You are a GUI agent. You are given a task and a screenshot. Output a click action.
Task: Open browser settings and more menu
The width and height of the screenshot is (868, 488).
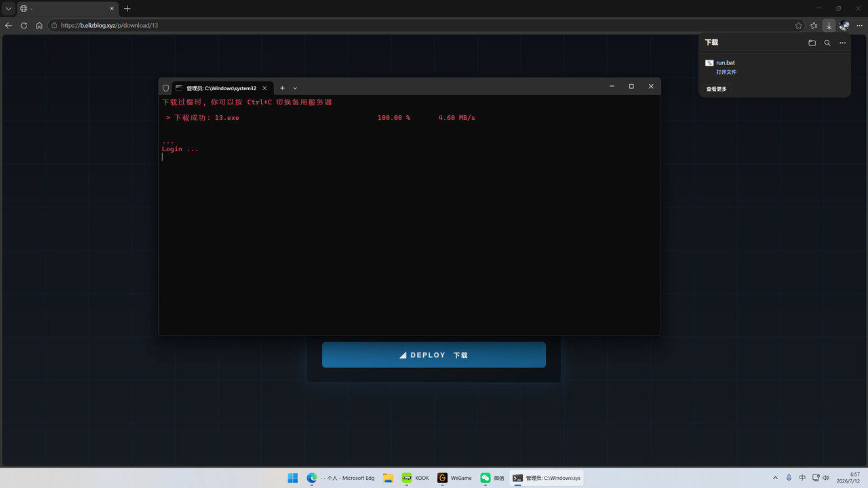pos(859,25)
